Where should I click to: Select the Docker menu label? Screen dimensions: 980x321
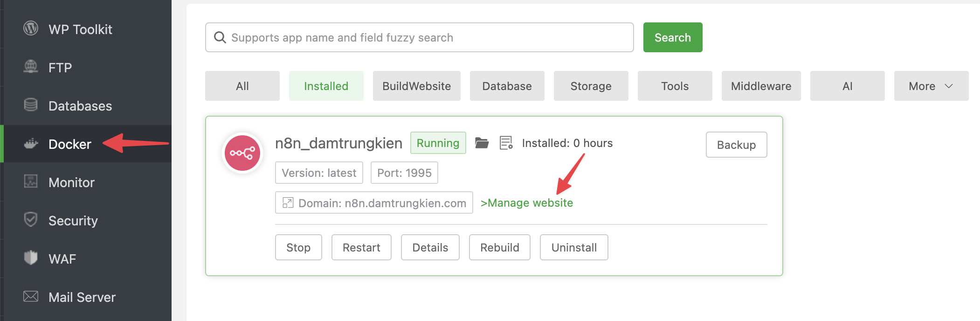(70, 144)
